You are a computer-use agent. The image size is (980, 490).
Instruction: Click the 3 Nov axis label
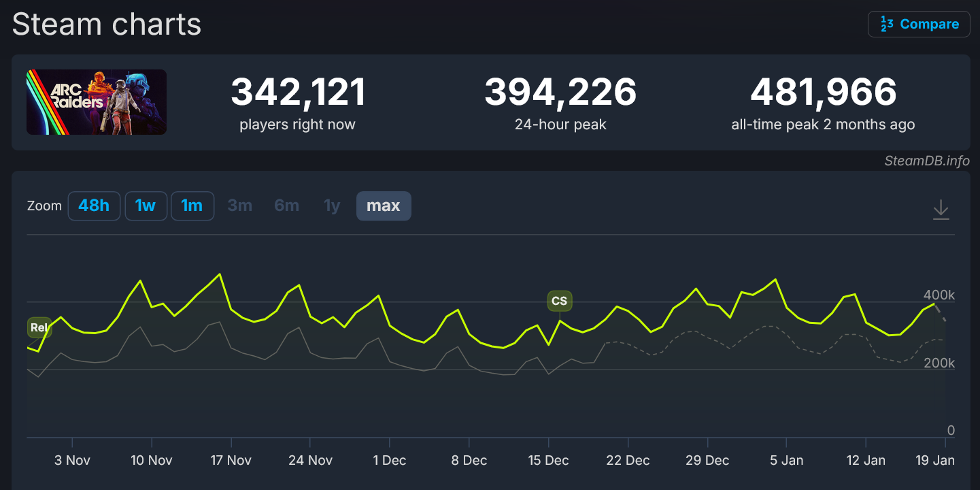(73, 461)
